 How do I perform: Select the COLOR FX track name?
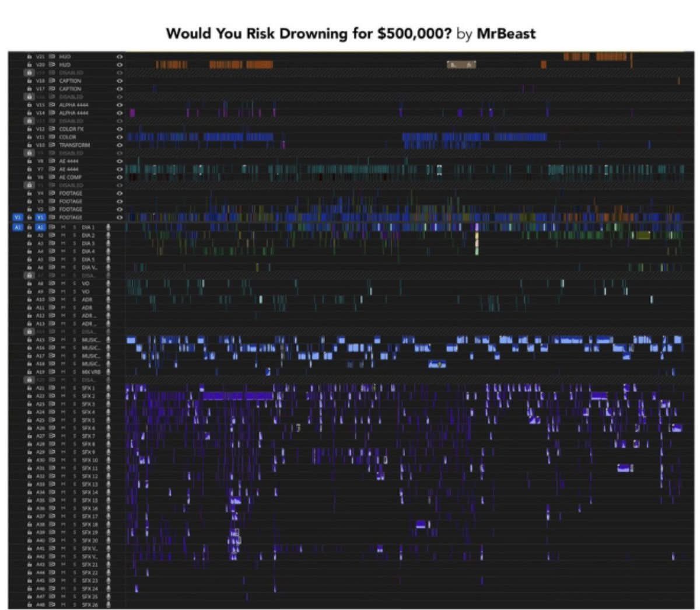(70, 129)
